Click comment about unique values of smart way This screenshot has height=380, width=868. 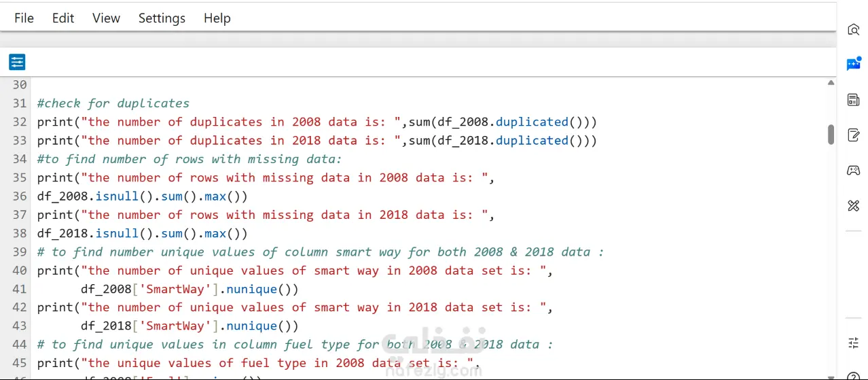(x=321, y=252)
